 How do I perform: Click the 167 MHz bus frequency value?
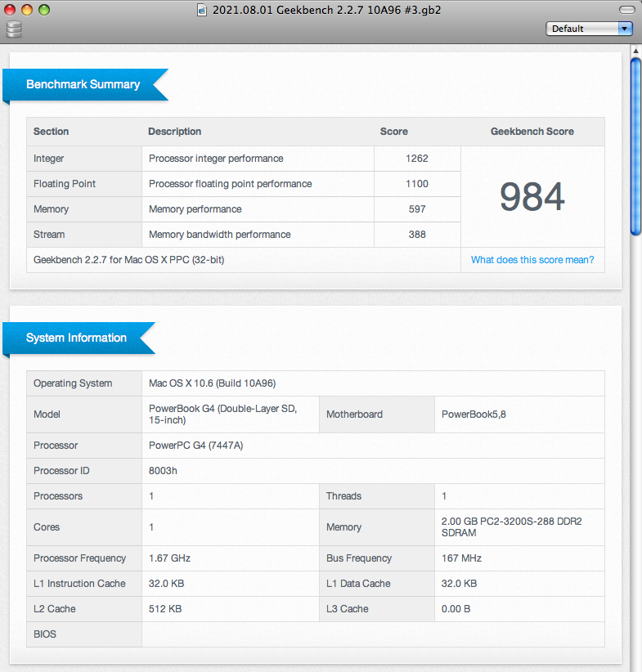pyautogui.click(x=461, y=558)
